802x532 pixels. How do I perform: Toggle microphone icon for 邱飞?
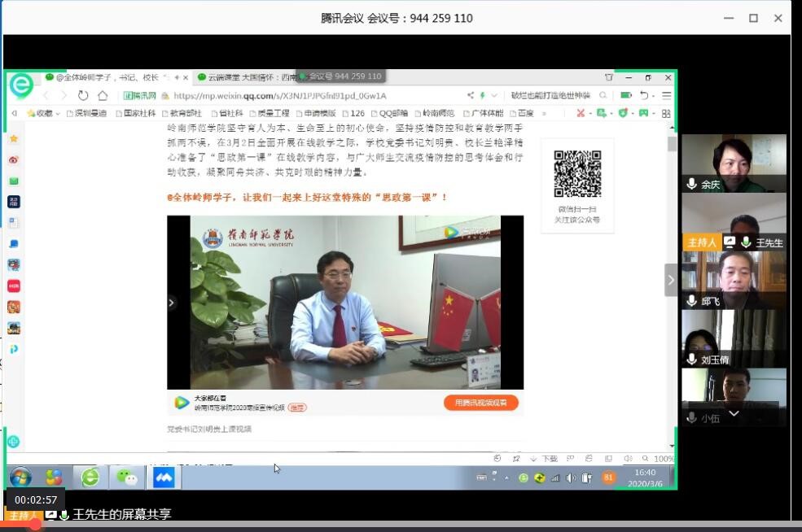point(692,301)
